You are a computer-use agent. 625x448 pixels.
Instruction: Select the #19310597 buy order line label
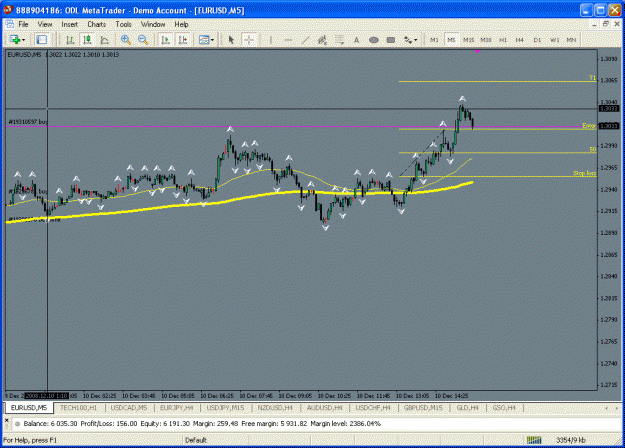(28, 122)
